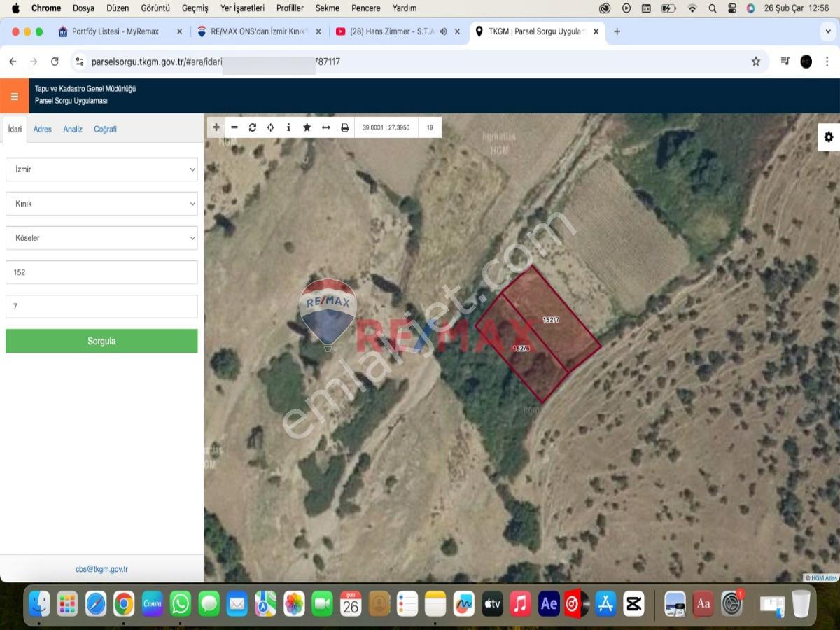
Task: Open the Kınık district dropdown
Action: 101,204
